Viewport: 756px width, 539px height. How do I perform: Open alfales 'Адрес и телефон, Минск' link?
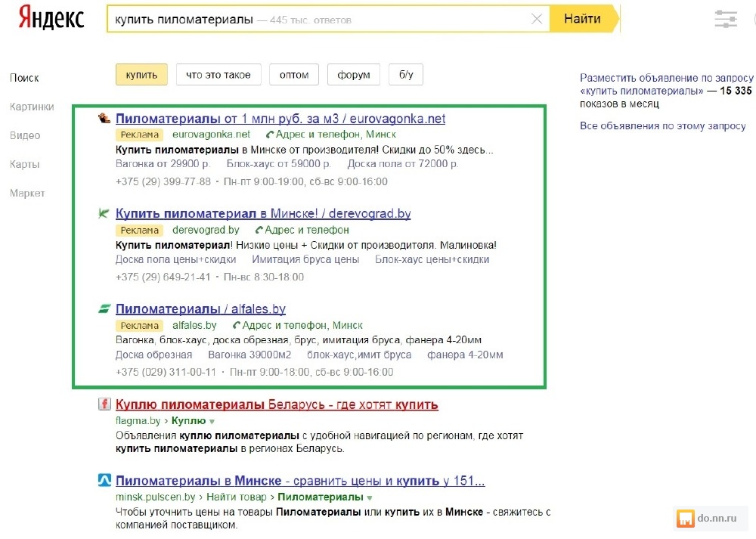point(302,325)
